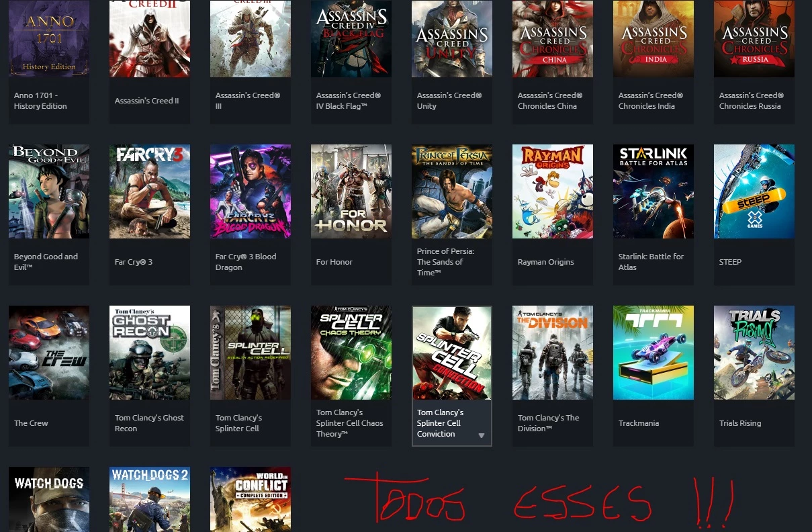Click the Anno 1701 History Edition title
The height and width of the screenshot is (532, 812).
(40, 101)
